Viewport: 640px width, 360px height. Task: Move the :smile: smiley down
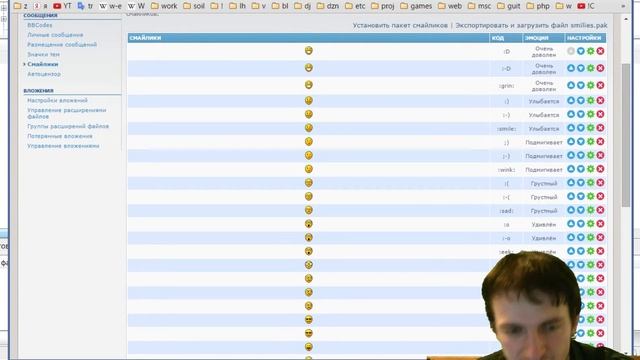[x=580, y=128]
